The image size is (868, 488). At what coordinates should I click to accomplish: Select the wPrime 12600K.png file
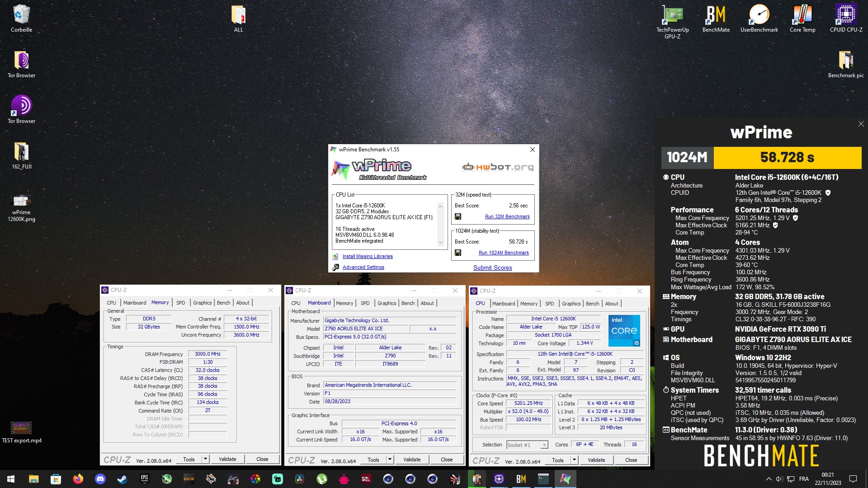(x=21, y=207)
